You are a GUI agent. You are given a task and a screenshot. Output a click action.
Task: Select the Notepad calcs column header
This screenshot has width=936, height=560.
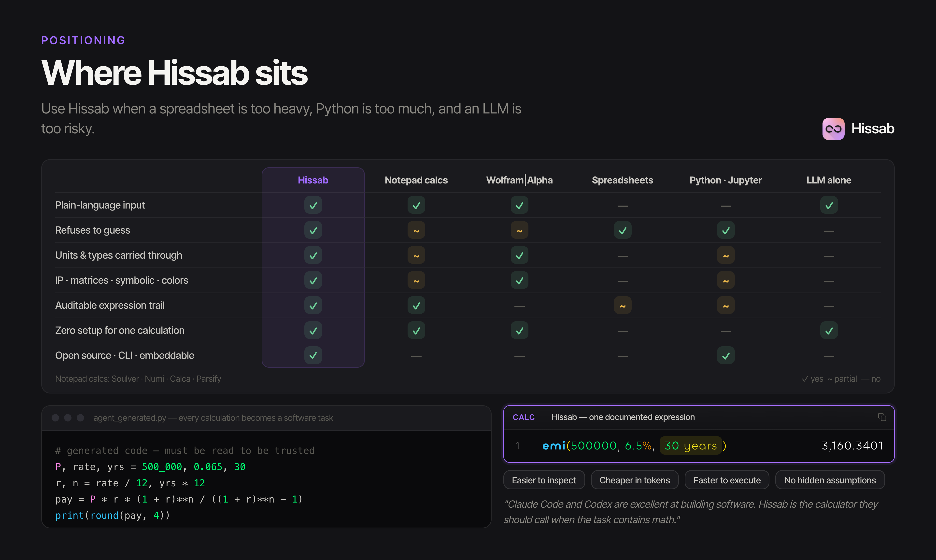416,180
